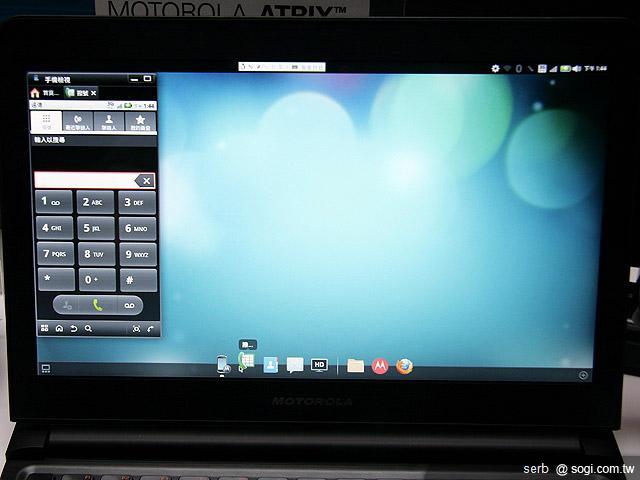Open red Motorola logo app in dock
640x480 pixels.
380,366
